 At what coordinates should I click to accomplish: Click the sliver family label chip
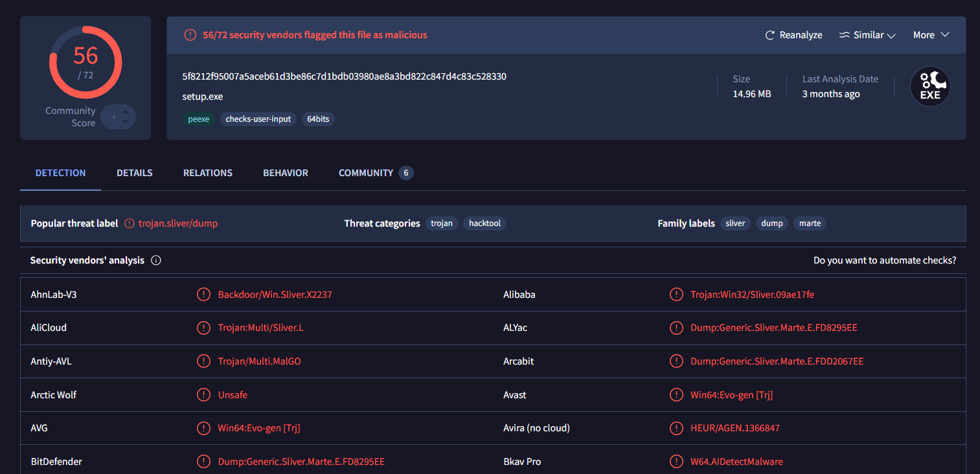pyautogui.click(x=735, y=223)
